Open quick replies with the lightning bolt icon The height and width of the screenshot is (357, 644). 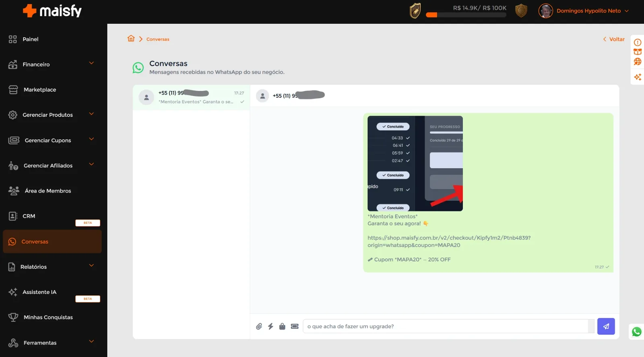tap(270, 326)
